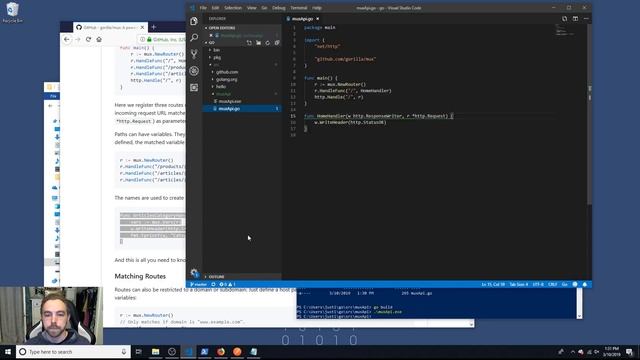The image size is (640, 360).
Task: Close the muxApi.go editor tab
Action: pos(318,19)
